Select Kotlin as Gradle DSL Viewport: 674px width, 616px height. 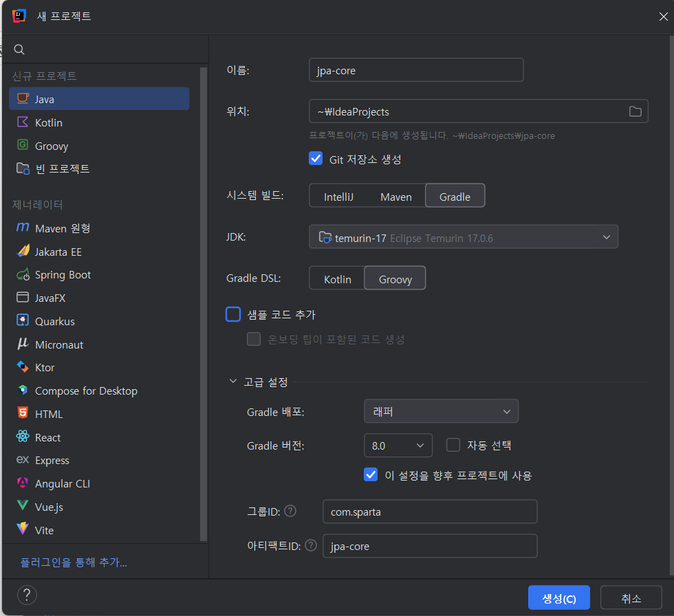coord(338,279)
